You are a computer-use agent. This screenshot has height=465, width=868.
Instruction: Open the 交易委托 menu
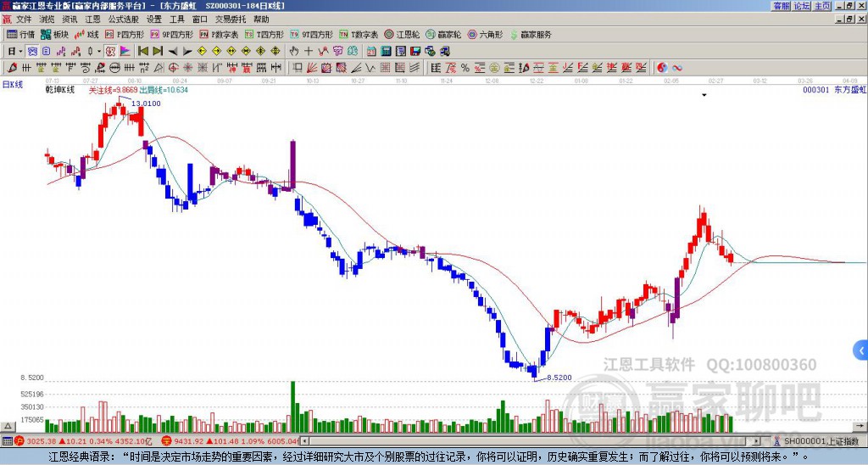point(231,20)
